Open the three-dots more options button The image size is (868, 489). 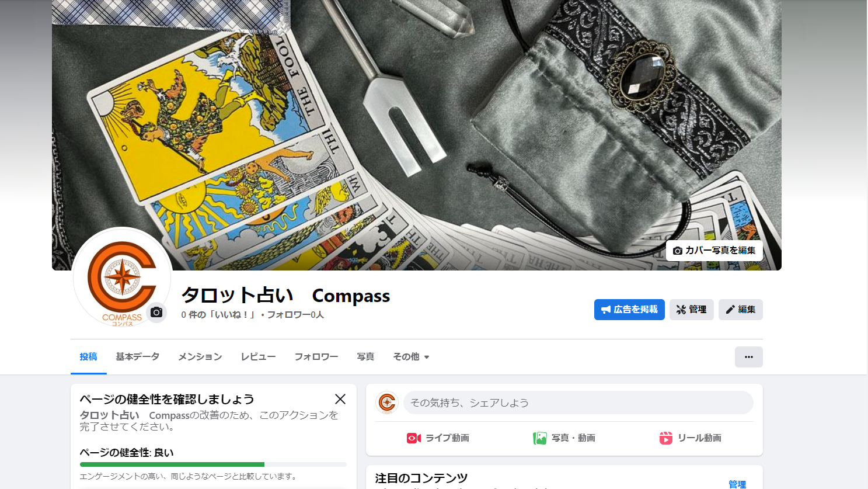(x=749, y=357)
